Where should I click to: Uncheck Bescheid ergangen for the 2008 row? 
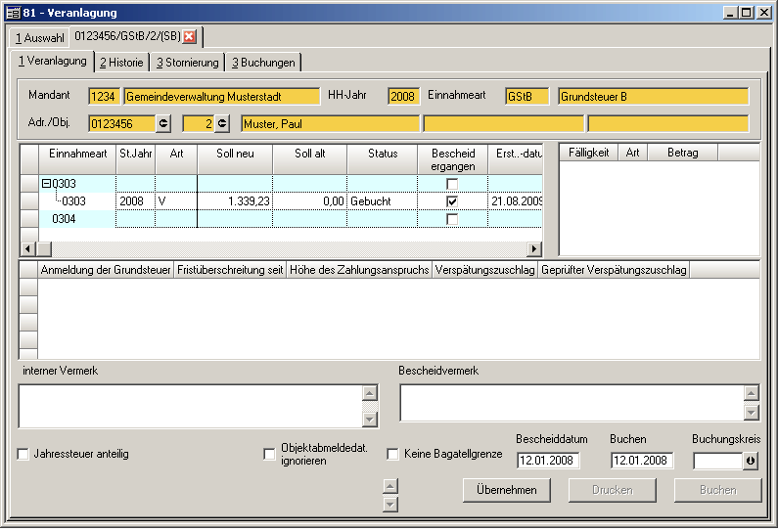point(451,200)
